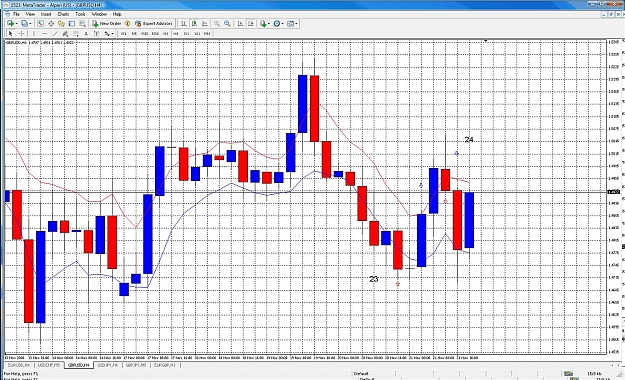Open the File menu
Image resolution: width=625 pixels, height=380 pixels.
pos(16,14)
